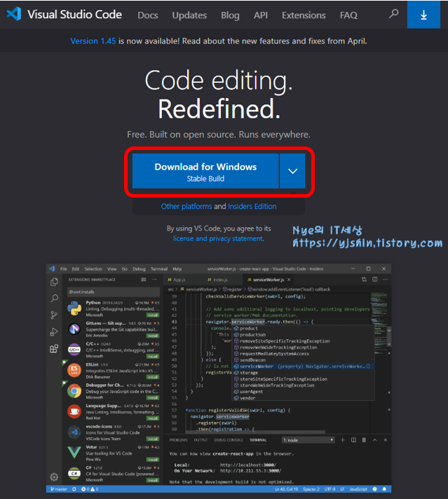Click Download for Windows Stable Build button

[205, 171]
